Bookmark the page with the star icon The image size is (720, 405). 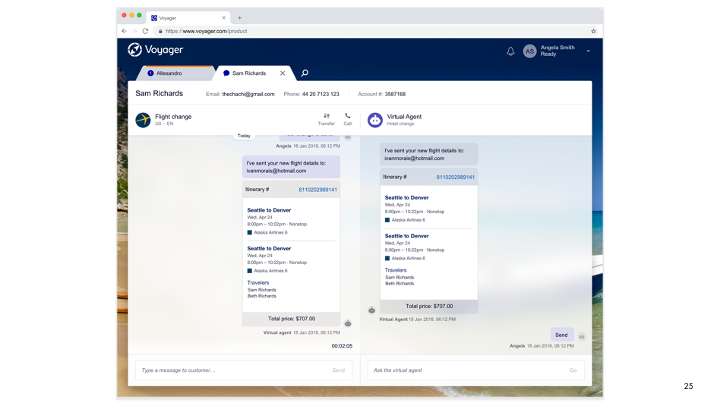click(x=593, y=31)
